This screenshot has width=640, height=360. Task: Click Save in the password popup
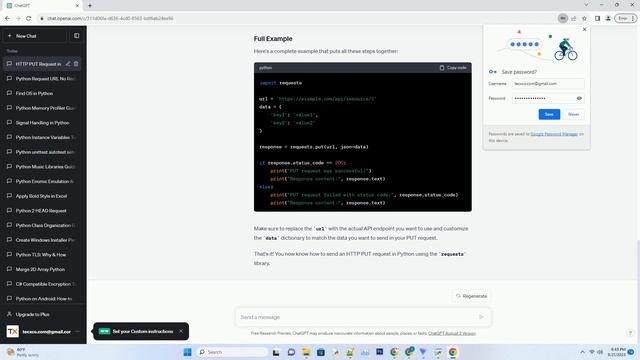tap(549, 114)
